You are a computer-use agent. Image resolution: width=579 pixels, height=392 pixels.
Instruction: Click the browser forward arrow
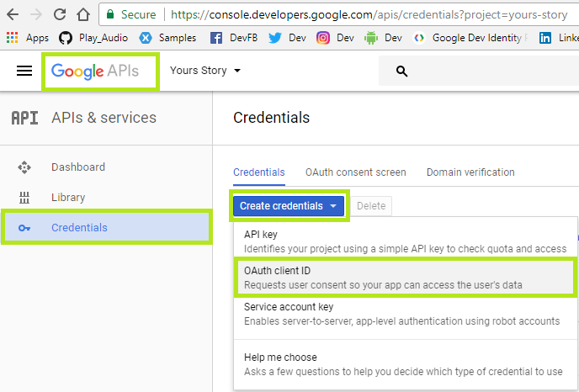[36, 14]
